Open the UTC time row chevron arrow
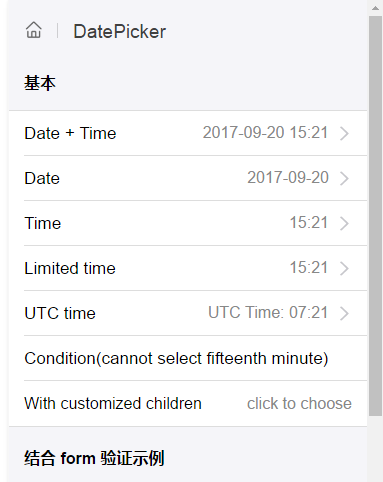383x482 pixels. click(344, 313)
